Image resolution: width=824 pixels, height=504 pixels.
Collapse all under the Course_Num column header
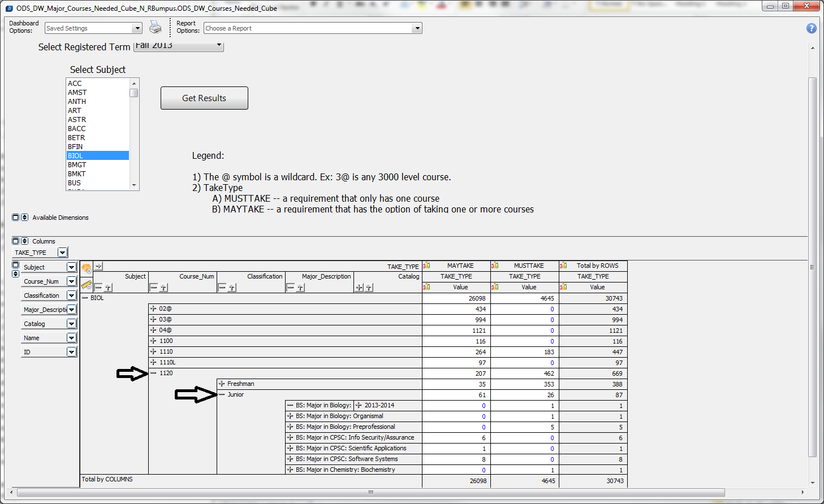(x=153, y=288)
